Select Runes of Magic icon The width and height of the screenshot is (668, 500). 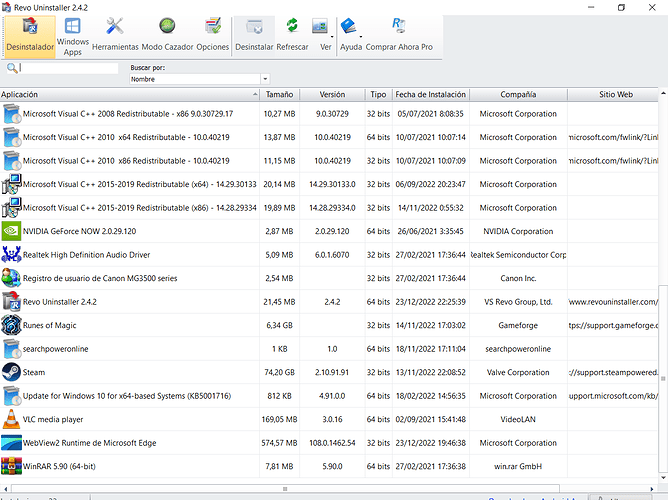[x=11, y=325]
